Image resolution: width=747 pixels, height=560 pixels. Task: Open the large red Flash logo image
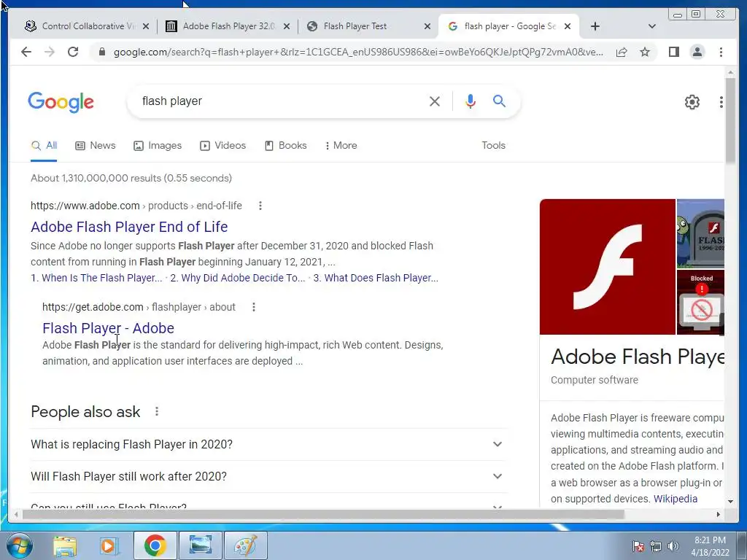(608, 267)
